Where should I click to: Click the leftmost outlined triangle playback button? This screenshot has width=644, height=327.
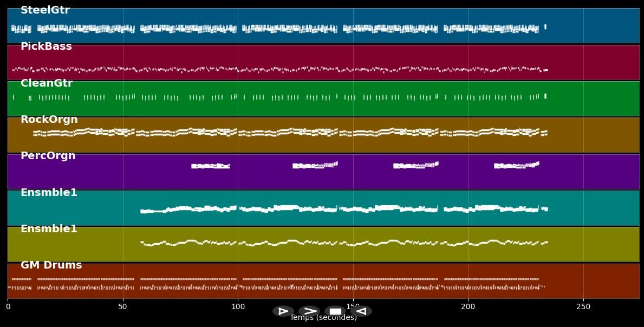coord(283,311)
